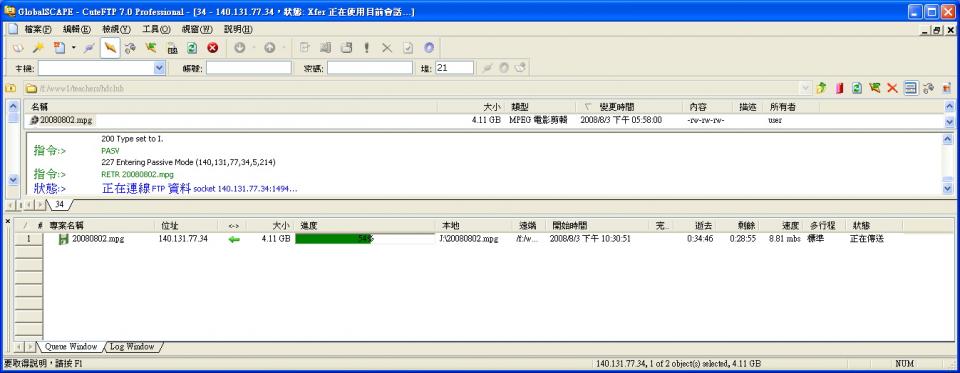The width and height of the screenshot is (960, 373).
Task: Click the 8.81 mbs speed value
Action: click(785, 239)
